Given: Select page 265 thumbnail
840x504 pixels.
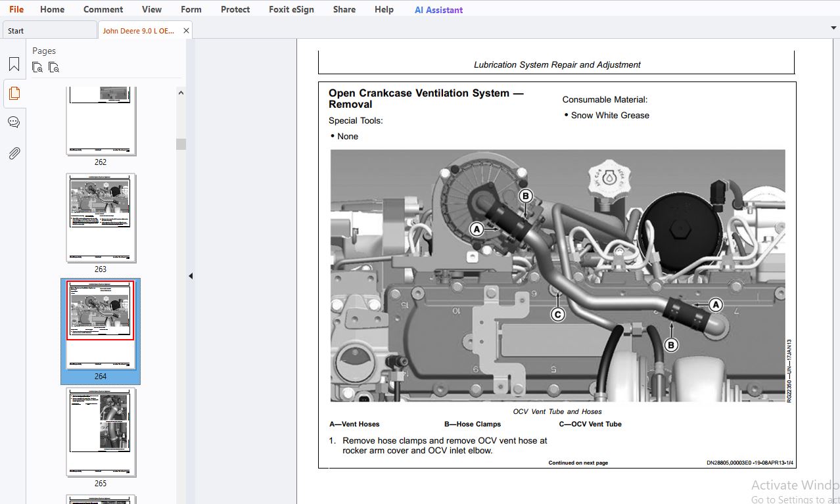Looking at the screenshot, I should tap(101, 432).
